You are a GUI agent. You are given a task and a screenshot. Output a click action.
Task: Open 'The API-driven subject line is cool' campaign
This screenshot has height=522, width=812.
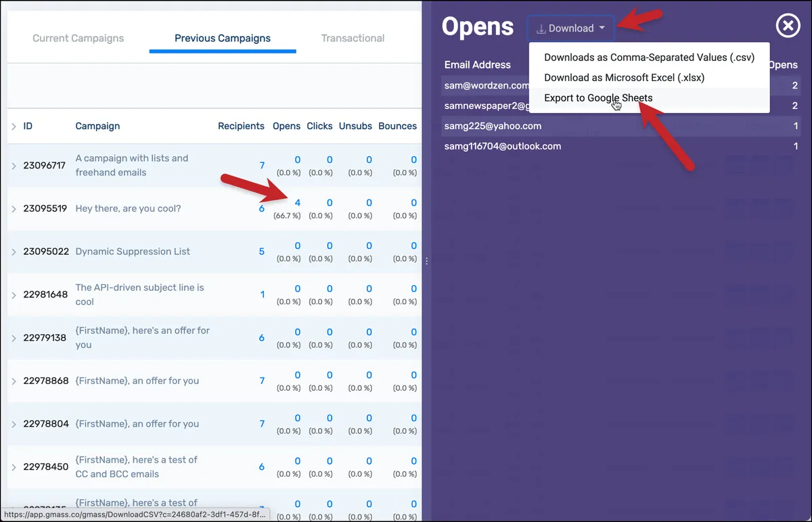(139, 295)
